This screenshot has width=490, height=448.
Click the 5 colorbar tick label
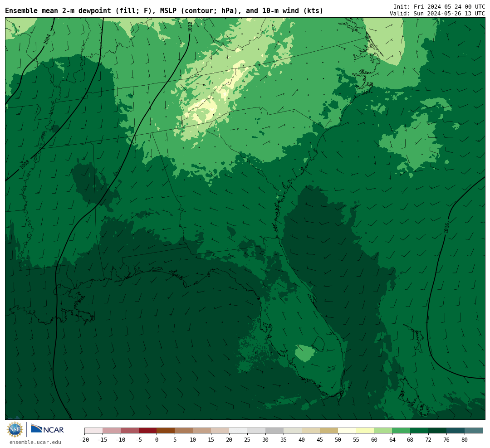[175, 439]
